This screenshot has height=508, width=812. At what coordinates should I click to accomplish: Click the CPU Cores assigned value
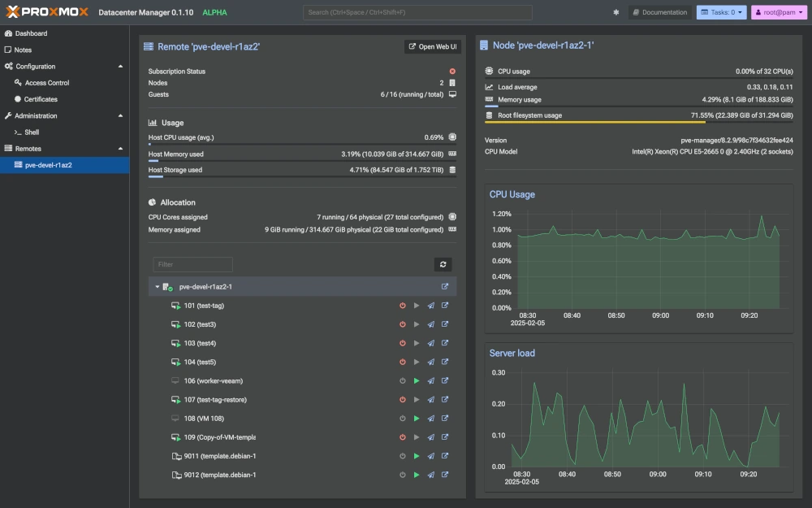tap(380, 217)
